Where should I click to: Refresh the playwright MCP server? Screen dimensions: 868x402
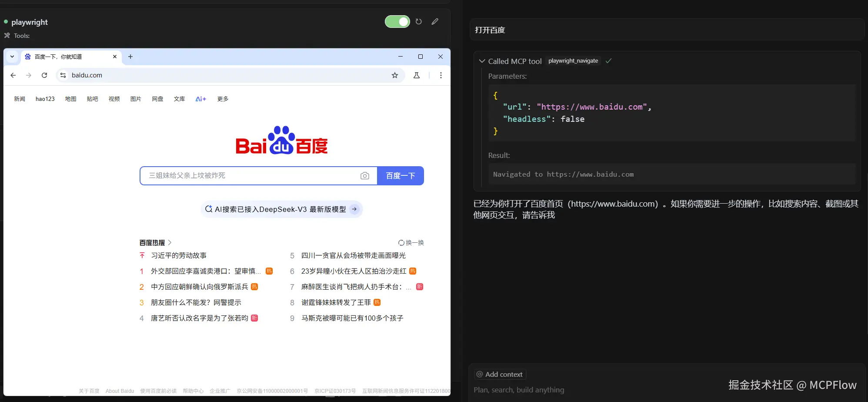pos(419,21)
